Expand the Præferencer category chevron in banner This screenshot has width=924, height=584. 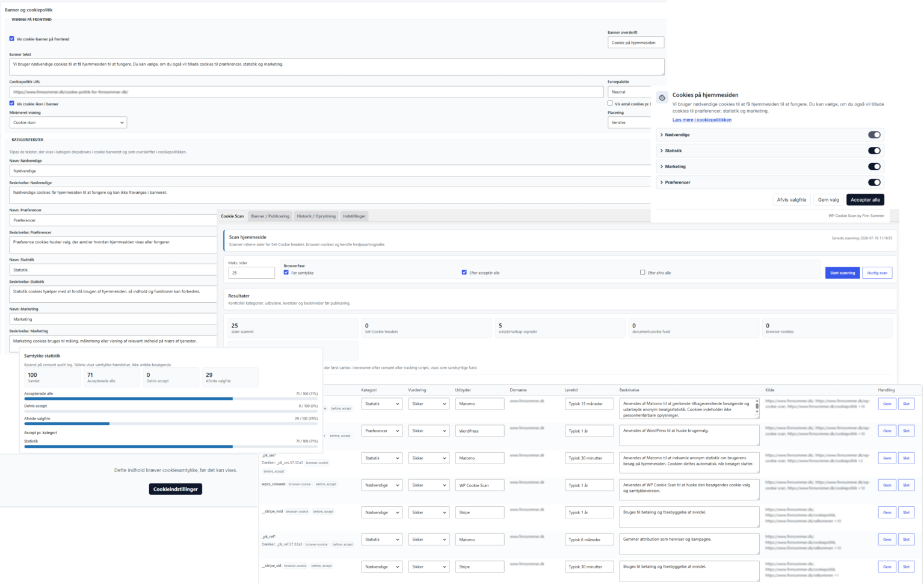(x=662, y=182)
